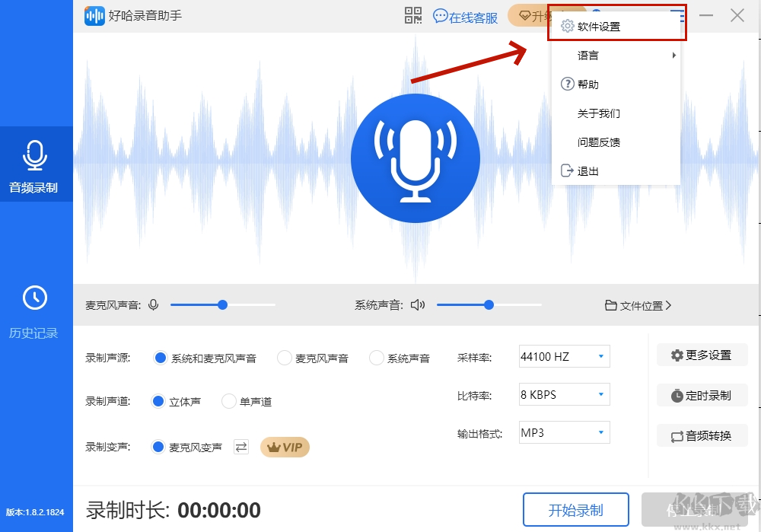Adjust the 系统声音 volume slider
This screenshot has height=532, width=761.
(x=488, y=304)
